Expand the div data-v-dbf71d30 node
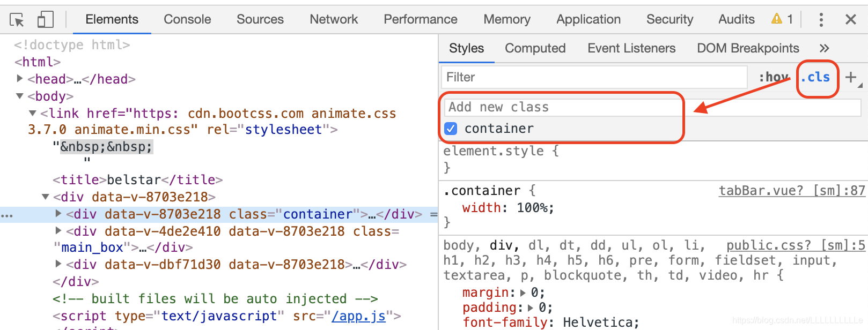868x330 pixels. click(58, 264)
